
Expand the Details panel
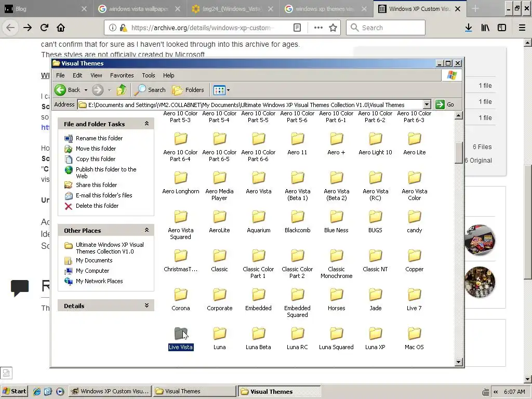click(147, 305)
